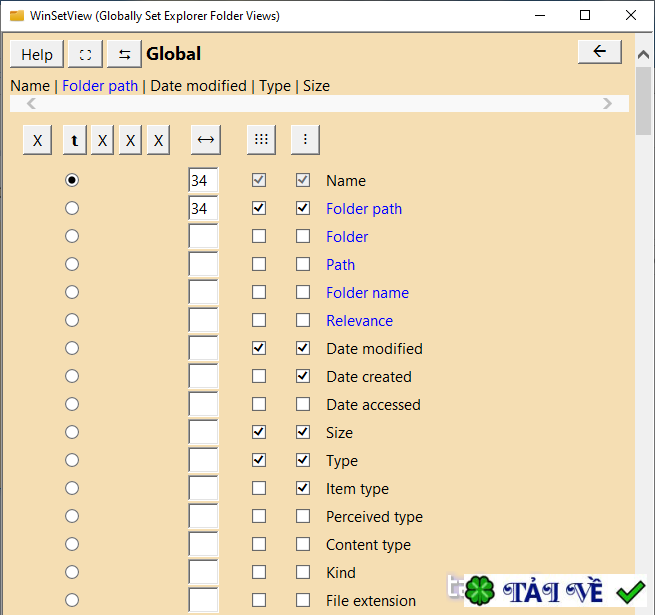Click the double-headed arrow column width button
The width and height of the screenshot is (655, 615).
[206, 140]
